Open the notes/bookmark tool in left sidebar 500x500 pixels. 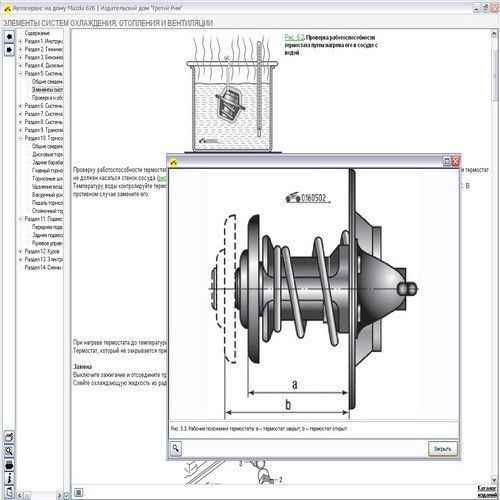(x=9, y=437)
